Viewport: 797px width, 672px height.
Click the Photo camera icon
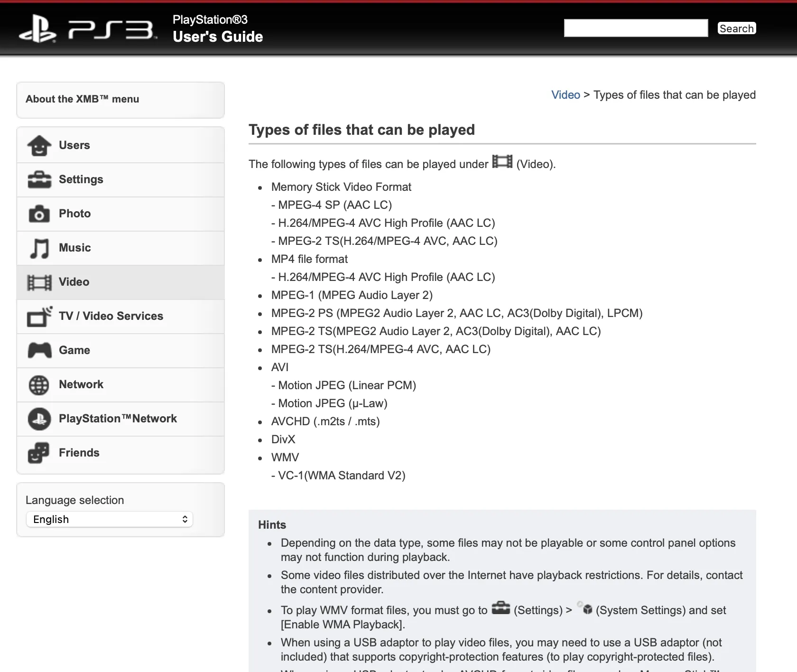point(40,214)
